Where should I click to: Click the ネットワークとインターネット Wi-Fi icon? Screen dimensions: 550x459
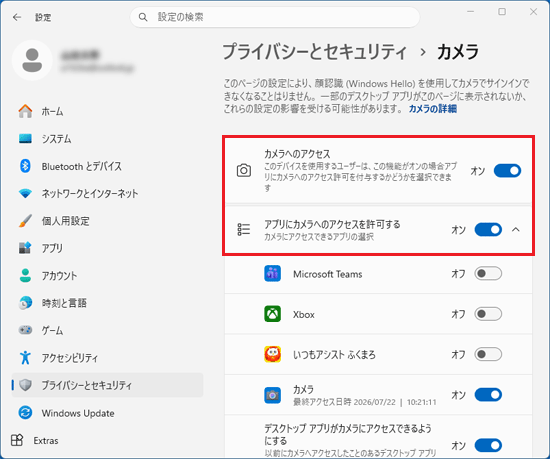(25, 193)
